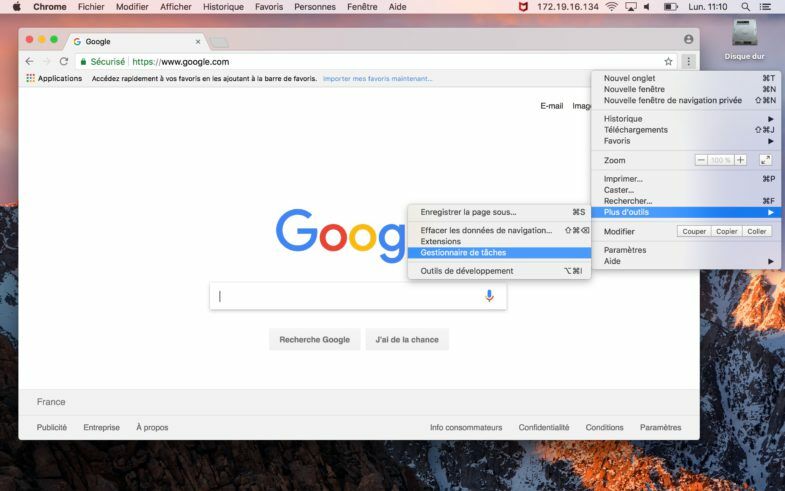
Task: Open Paramètres in Chrome menu
Action: (x=686, y=250)
